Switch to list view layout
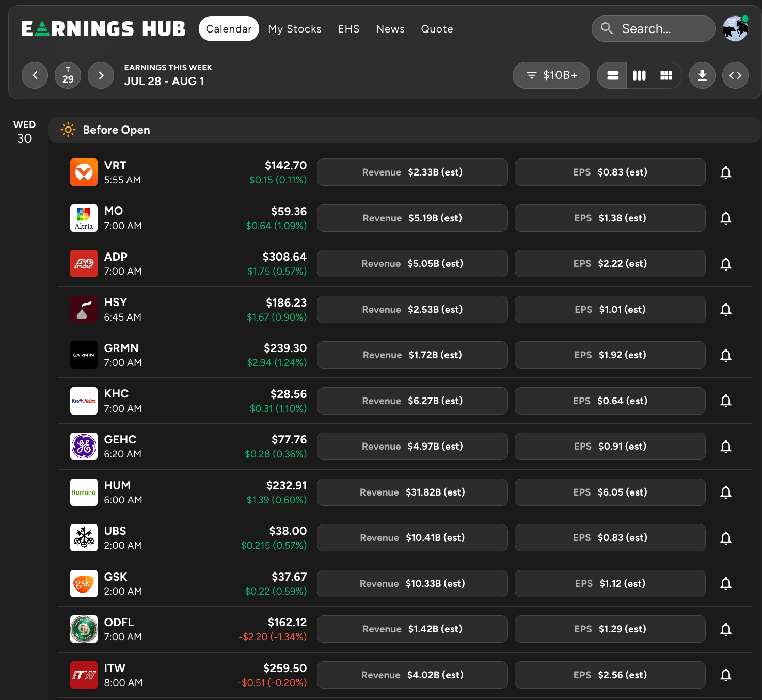The image size is (762, 700). click(612, 75)
